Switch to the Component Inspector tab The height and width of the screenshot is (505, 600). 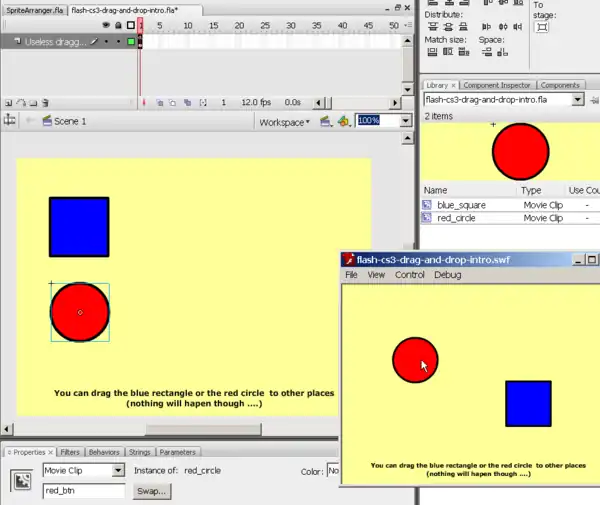click(x=497, y=86)
